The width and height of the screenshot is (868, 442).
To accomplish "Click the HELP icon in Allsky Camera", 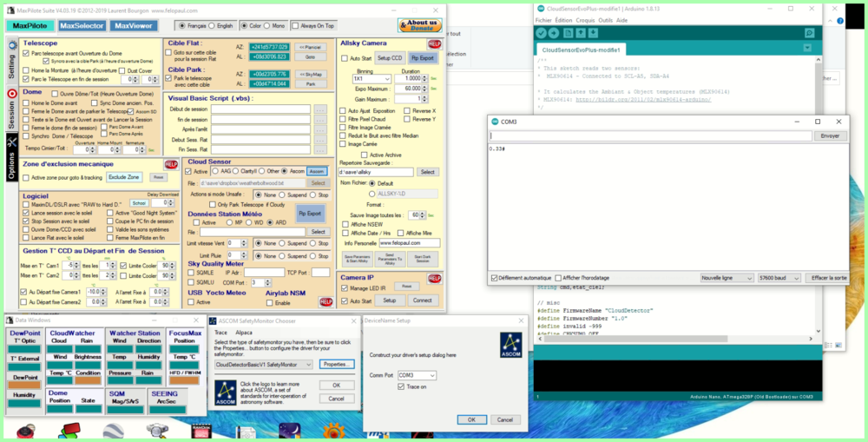I will 435,43.
